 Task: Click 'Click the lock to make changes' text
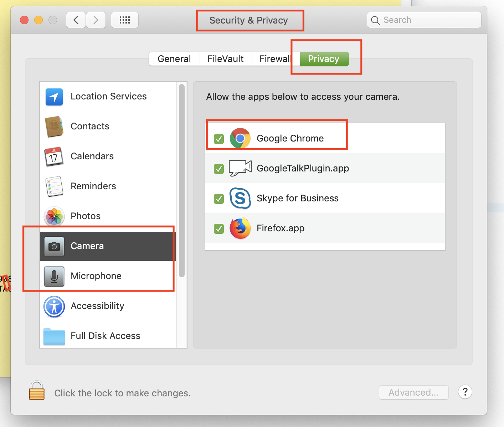tap(123, 393)
